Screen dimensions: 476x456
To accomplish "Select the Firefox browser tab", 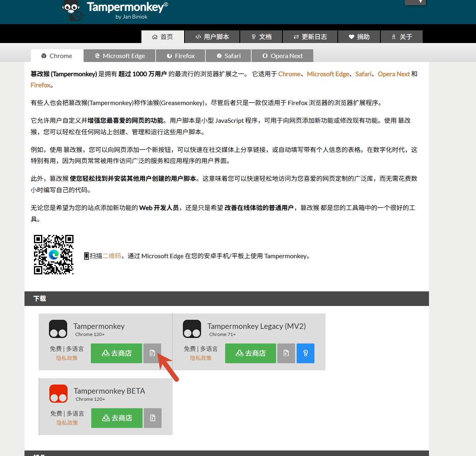I will click(181, 56).
